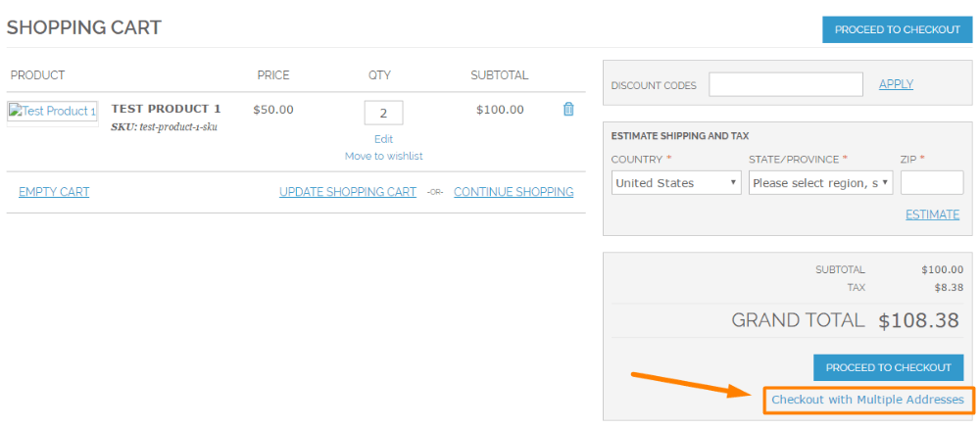Click Checkout with Multiple Addresses link

[867, 400]
